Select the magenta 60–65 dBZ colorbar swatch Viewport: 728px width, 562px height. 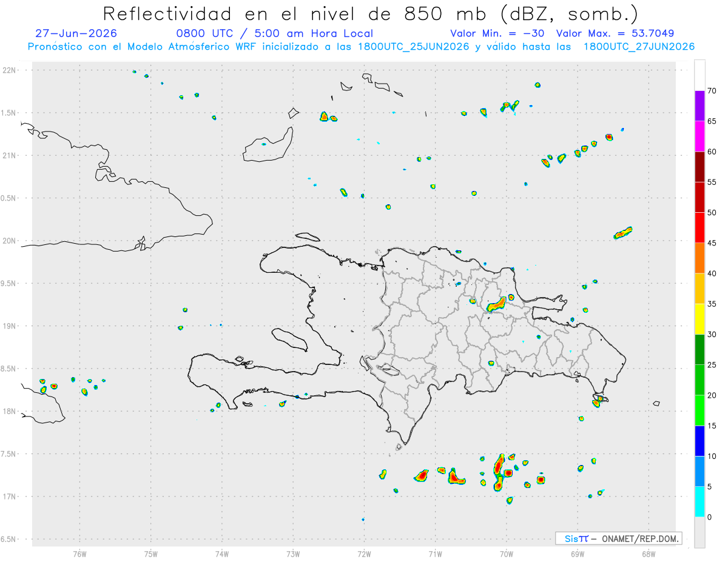point(699,136)
